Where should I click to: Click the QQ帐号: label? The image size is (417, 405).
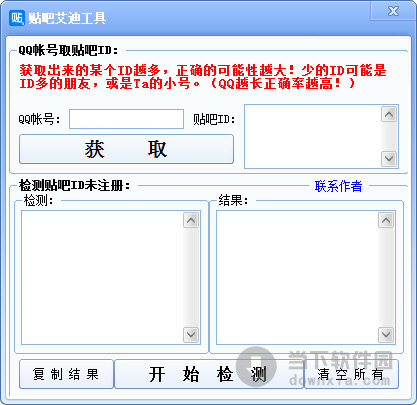click(x=40, y=119)
